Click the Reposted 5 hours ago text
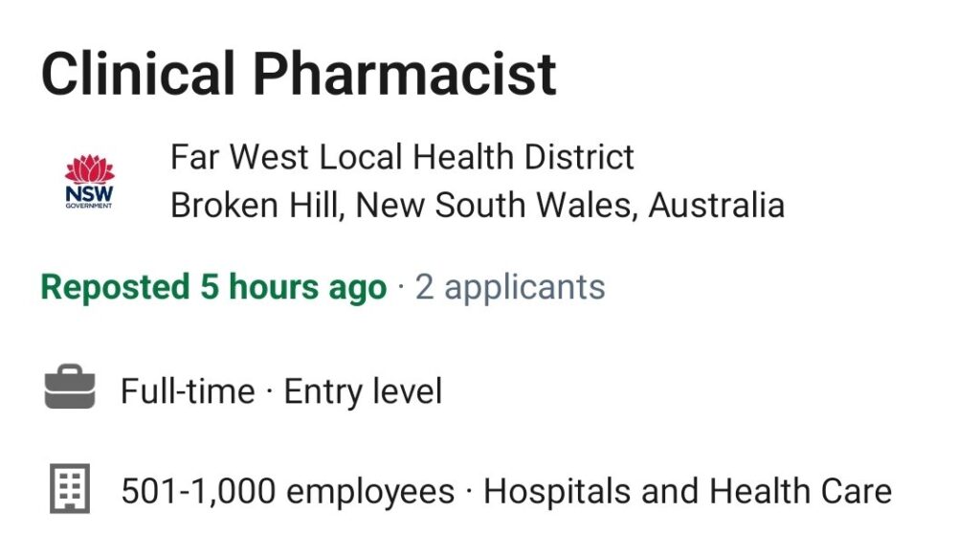The height and width of the screenshot is (534, 980). [213, 287]
